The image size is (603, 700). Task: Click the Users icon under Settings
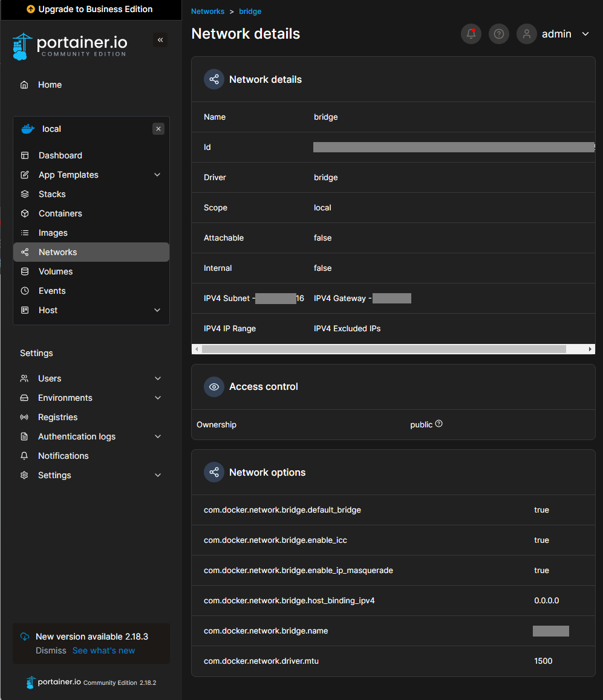pos(25,378)
